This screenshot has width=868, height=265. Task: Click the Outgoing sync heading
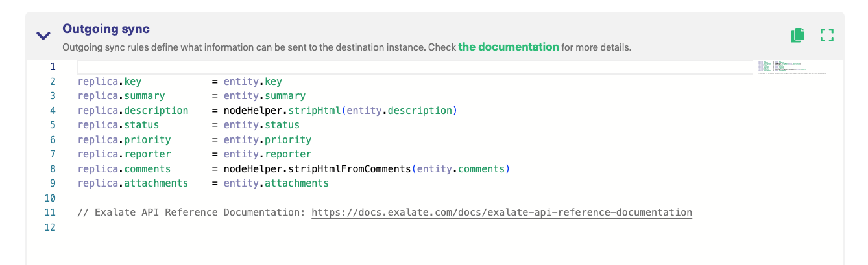click(106, 29)
